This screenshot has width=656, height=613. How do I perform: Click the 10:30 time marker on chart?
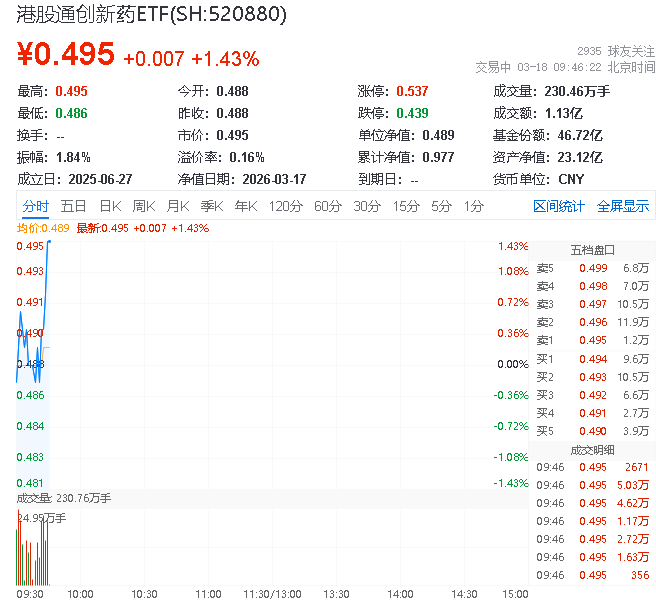coord(144,594)
